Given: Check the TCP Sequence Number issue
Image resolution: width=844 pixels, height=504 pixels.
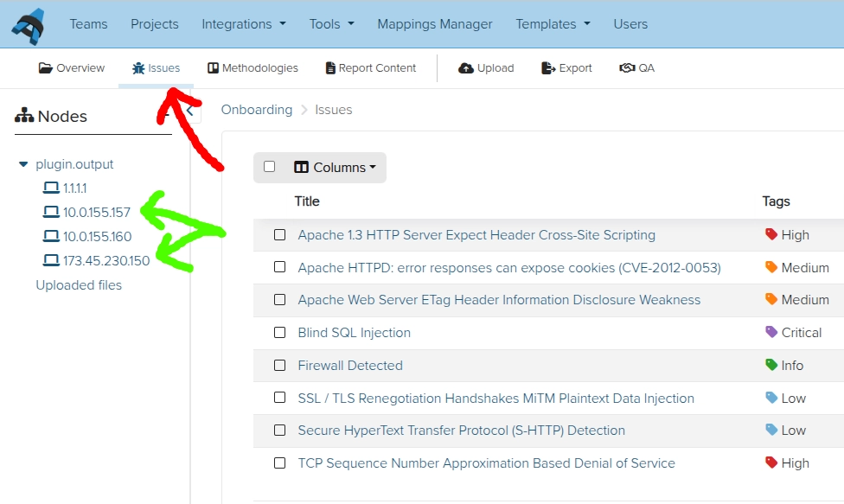Looking at the screenshot, I should click(x=280, y=463).
